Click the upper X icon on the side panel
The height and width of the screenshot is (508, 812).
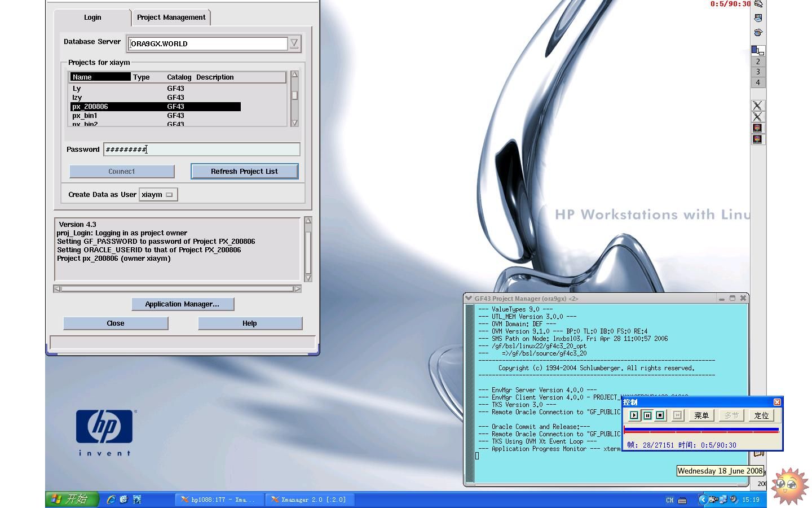(x=758, y=106)
